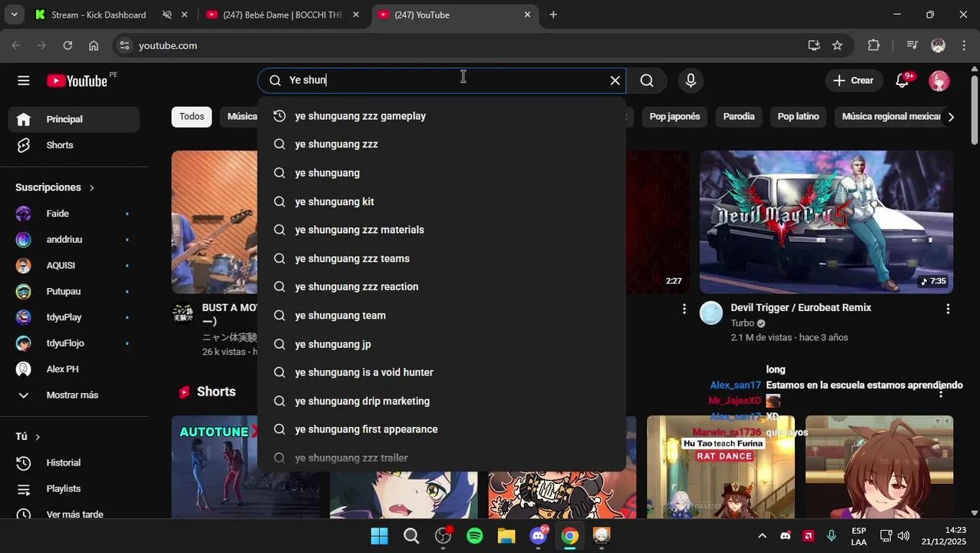Choose suggestion ye shunguang zzz reaction
980x553 pixels.
441,286
